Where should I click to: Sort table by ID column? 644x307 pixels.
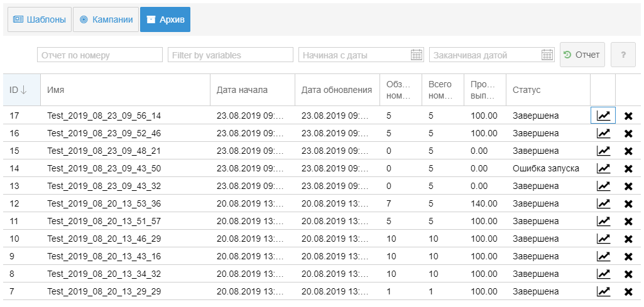(18, 90)
